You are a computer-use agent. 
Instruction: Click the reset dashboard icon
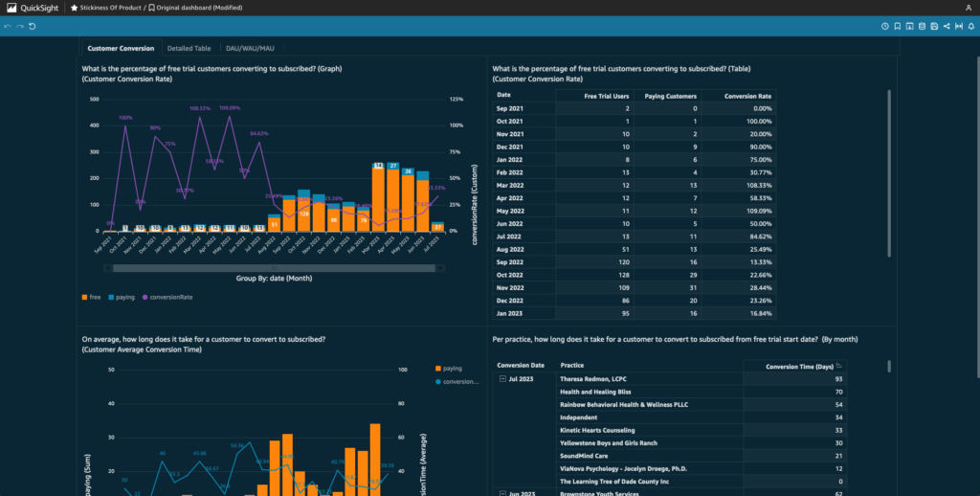click(x=33, y=26)
